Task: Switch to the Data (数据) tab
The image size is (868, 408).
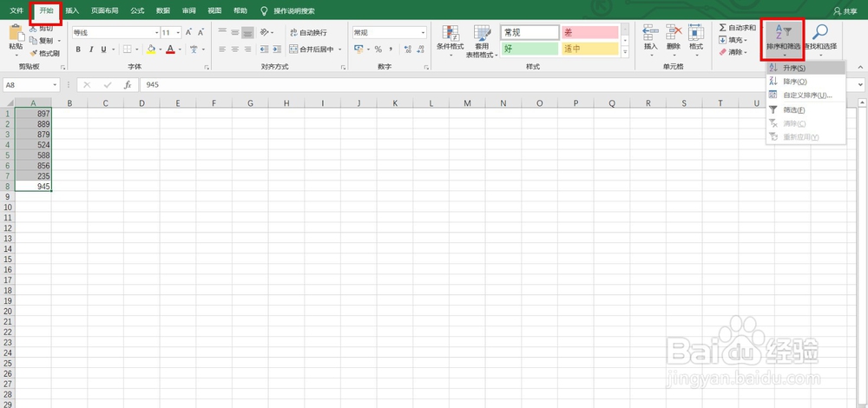Action: [x=163, y=10]
